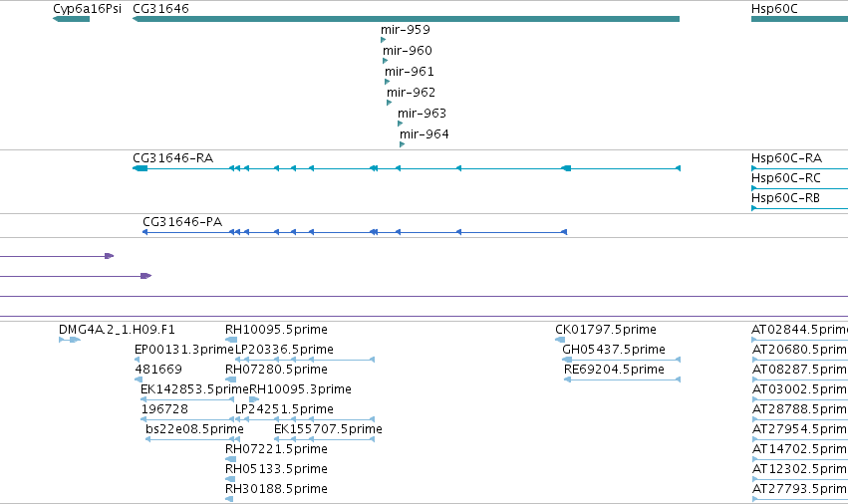Select the RE69204.5prime EST label
The height and width of the screenshot is (504, 848).
614,370
